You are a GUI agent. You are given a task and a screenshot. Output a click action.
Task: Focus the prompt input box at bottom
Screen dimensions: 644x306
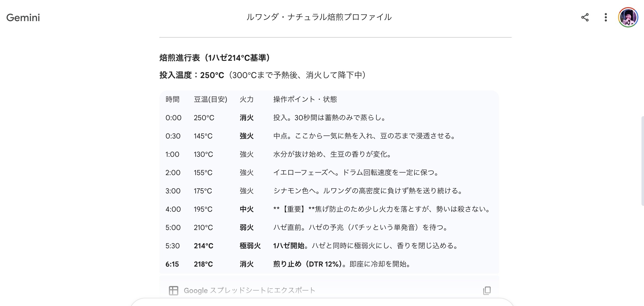[x=322, y=303]
